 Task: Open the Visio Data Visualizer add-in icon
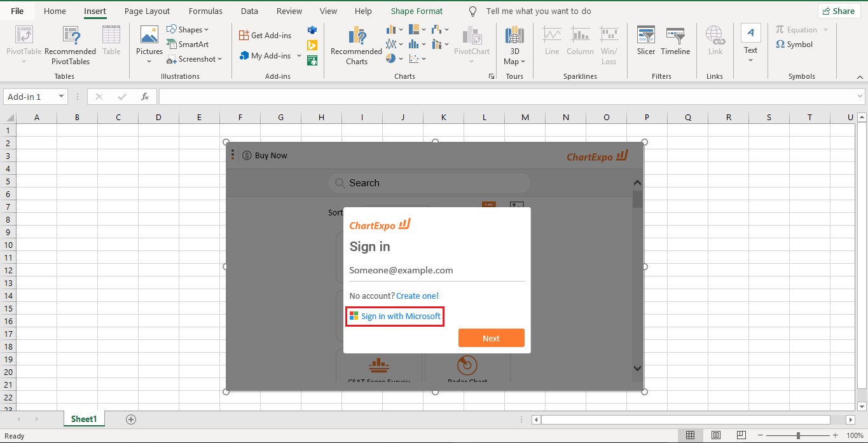[312, 30]
